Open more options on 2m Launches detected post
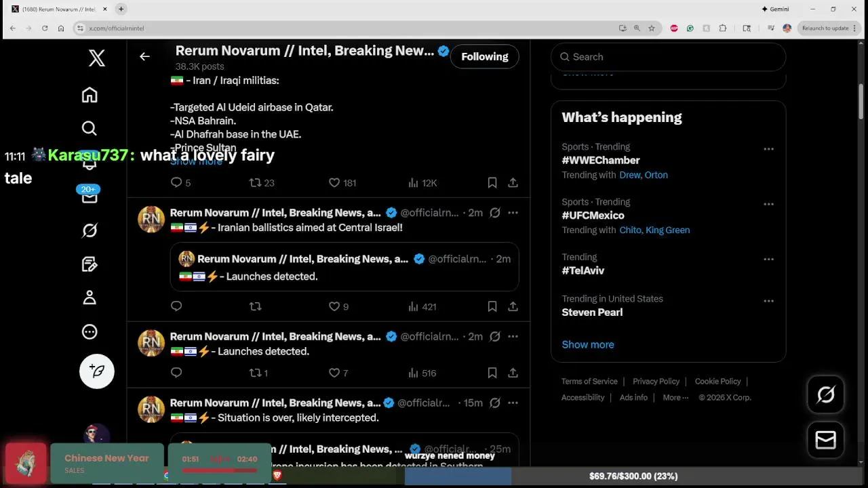Image resolution: width=868 pixels, height=488 pixels. coord(513,337)
